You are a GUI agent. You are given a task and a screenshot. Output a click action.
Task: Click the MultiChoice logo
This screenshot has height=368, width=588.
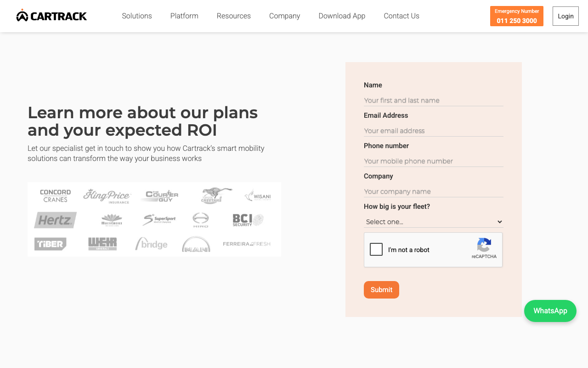click(x=112, y=220)
